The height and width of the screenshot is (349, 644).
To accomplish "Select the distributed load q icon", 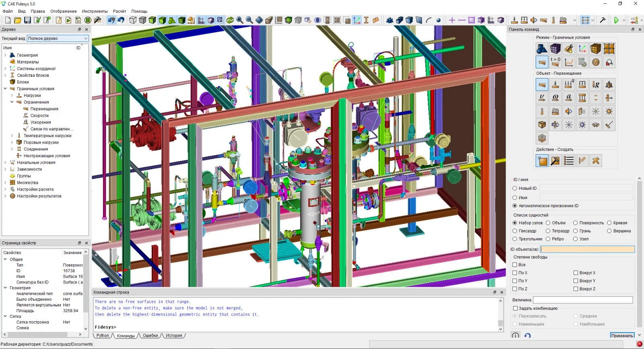I will point(569,84).
